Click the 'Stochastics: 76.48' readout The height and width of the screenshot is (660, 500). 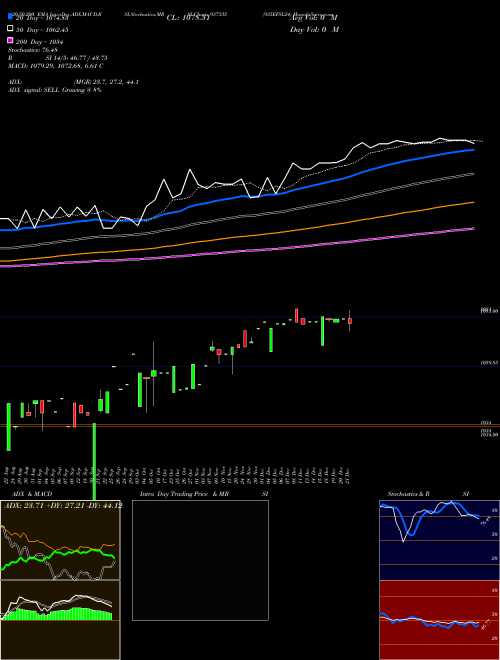coord(33,50)
